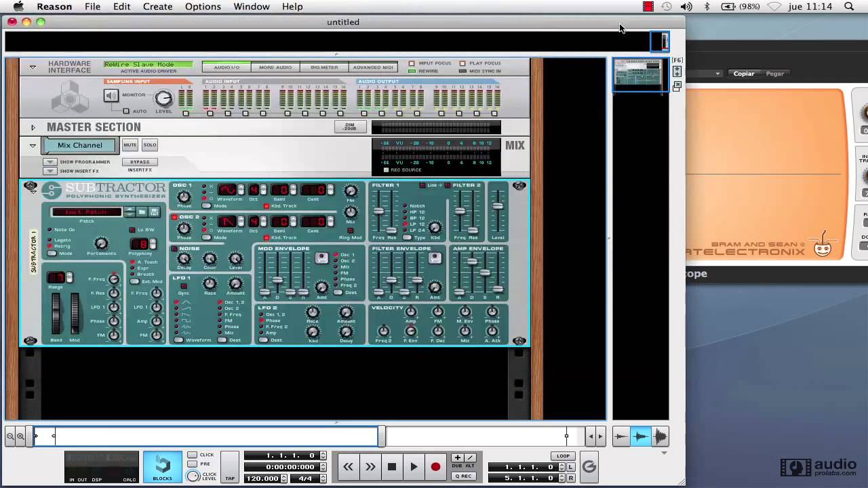Click the Fast Forward transport button

click(x=370, y=466)
